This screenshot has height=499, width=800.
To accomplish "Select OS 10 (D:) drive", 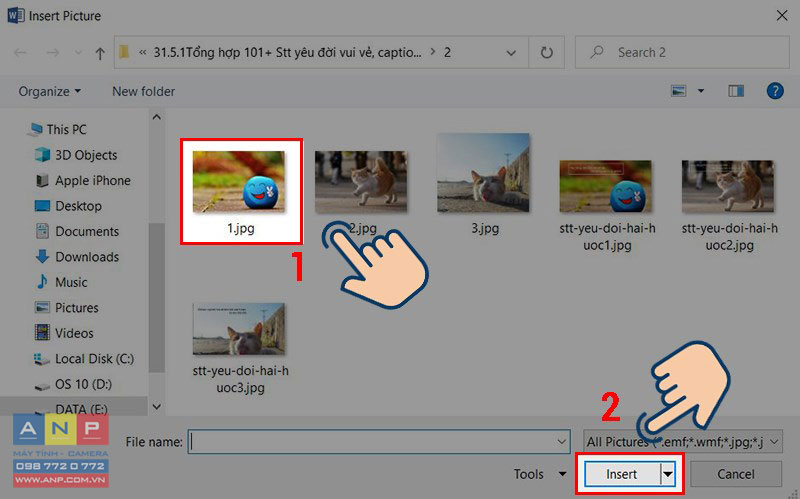I will click(x=73, y=384).
